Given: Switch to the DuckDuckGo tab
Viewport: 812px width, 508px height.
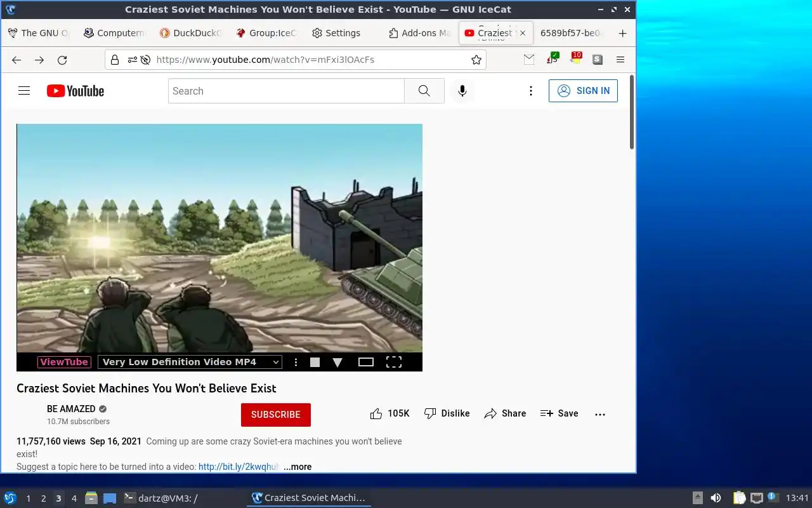Looking at the screenshot, I should click(190, 33).
